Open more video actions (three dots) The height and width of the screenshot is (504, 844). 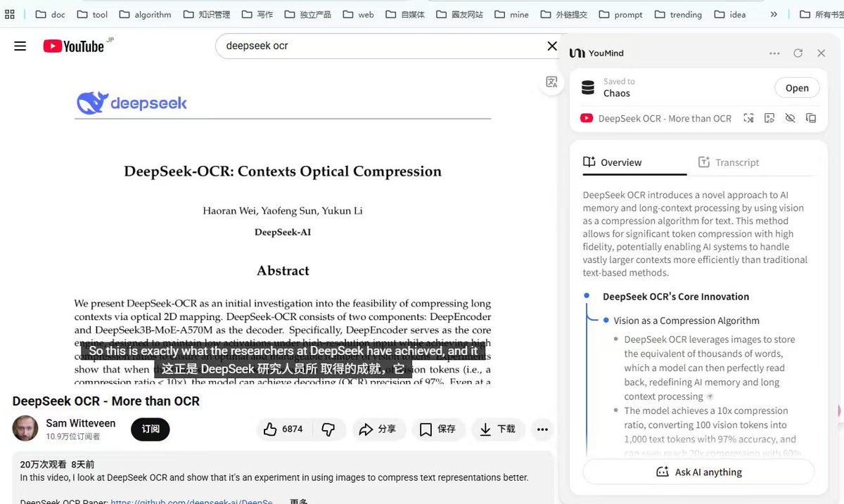tap(542, 429)
